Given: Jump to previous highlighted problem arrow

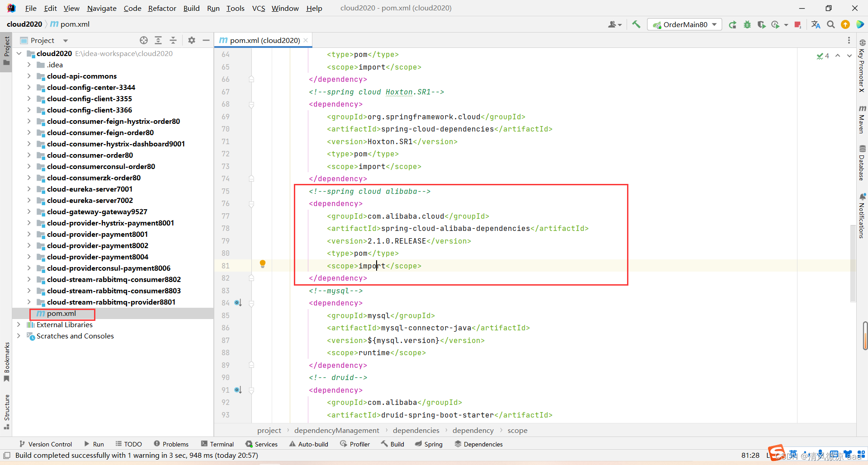Looking at the screenshot, I should click(x=838, y=56).
